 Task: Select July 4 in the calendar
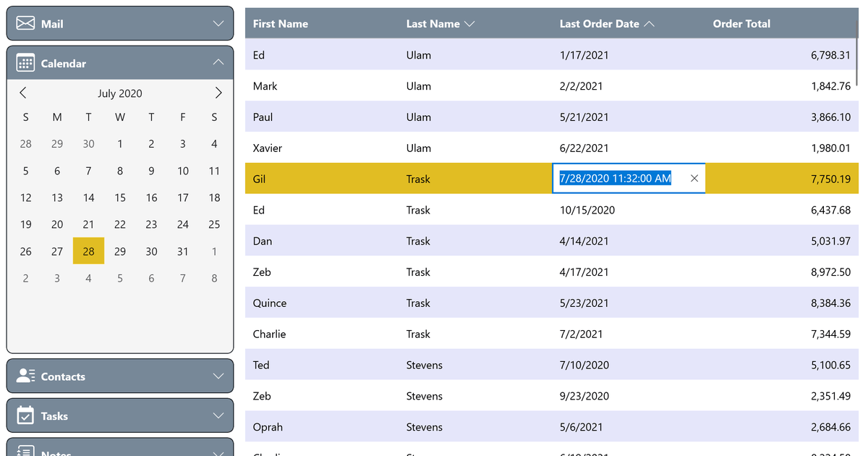[214, 143]
